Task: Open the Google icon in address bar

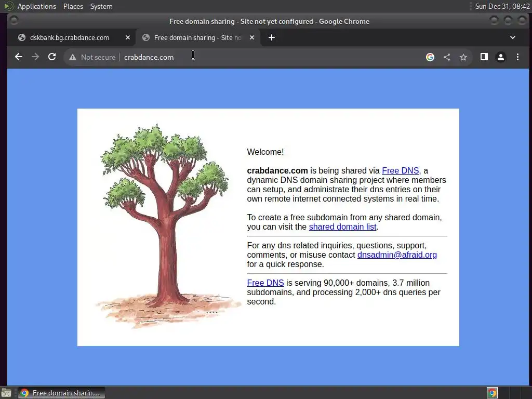Action: click(430, 57)
